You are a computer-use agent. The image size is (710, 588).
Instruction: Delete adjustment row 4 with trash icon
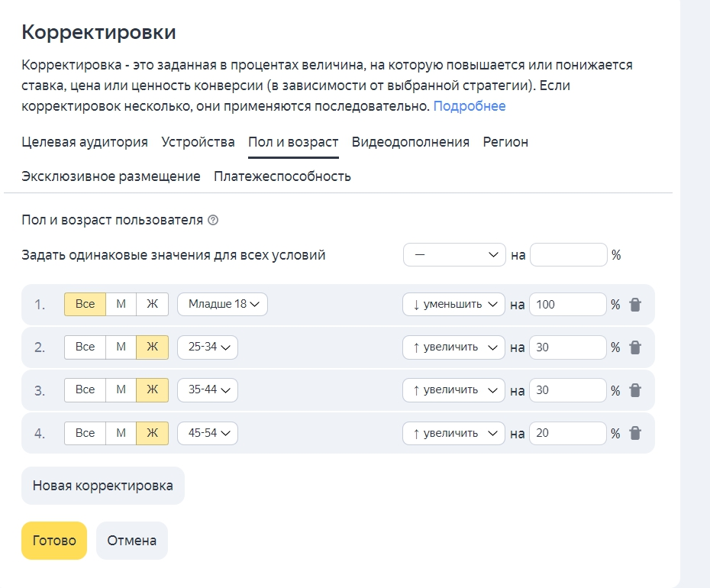point(635,433)
